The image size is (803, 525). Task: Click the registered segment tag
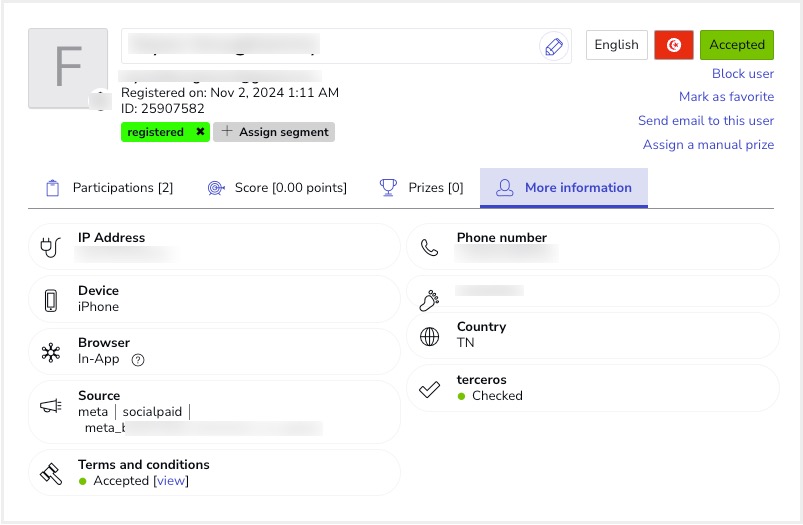(x=165, y=132)
